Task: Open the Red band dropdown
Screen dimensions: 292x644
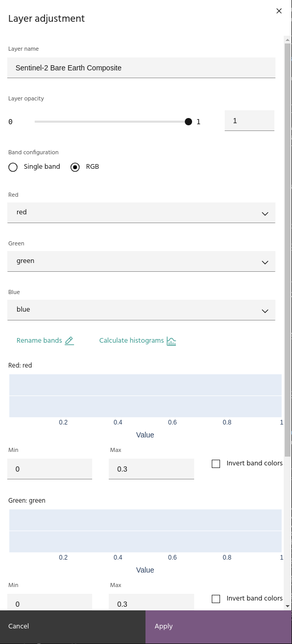Action: (141, 213)
